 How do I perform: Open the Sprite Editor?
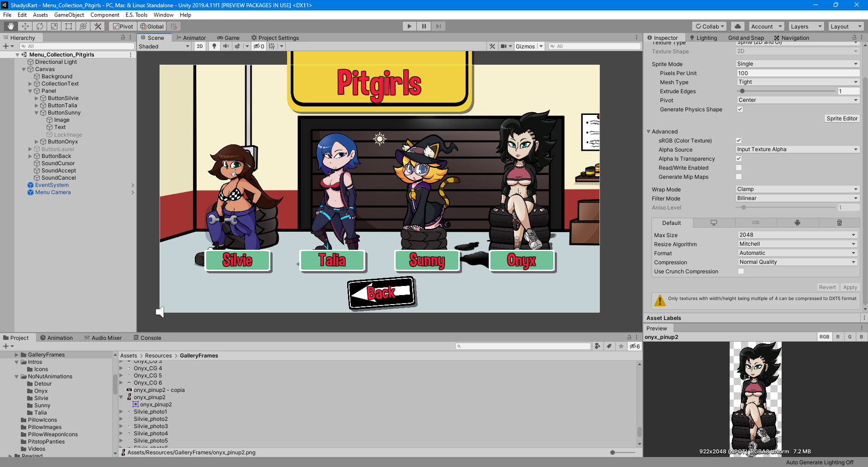842,119
